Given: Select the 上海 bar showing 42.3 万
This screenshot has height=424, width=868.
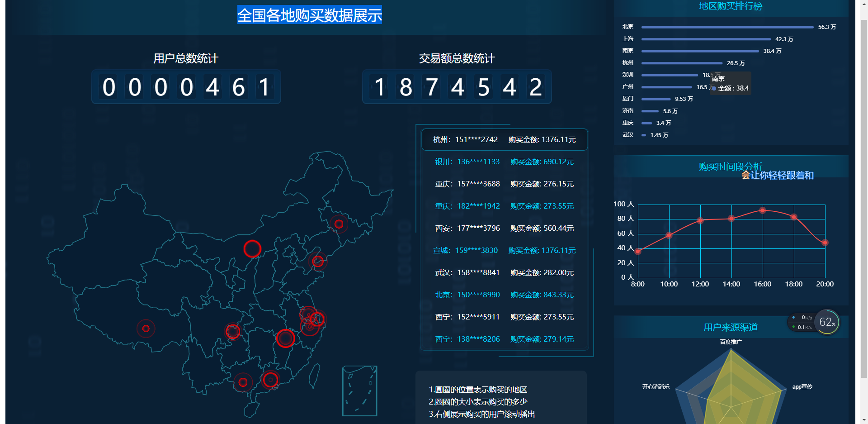Looking at the screenshot, I should tap(706, 39).
